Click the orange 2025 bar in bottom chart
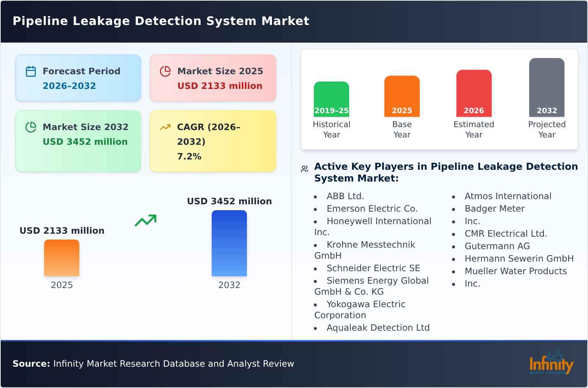 point(61,258)
